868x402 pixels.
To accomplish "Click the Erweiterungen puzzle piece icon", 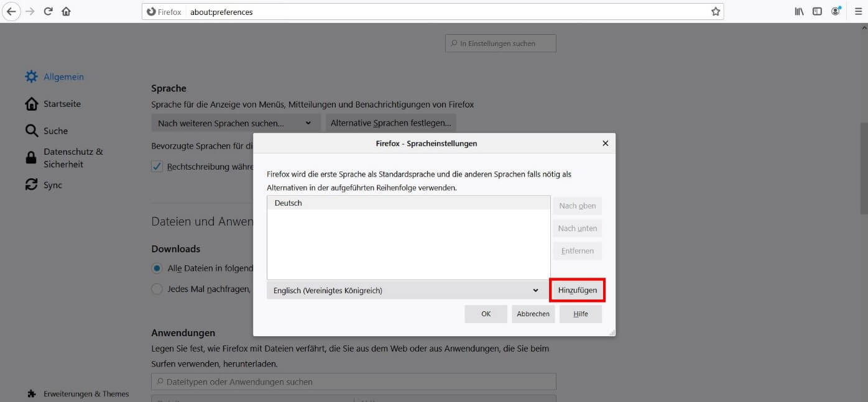I will click(x=32, y=394).
